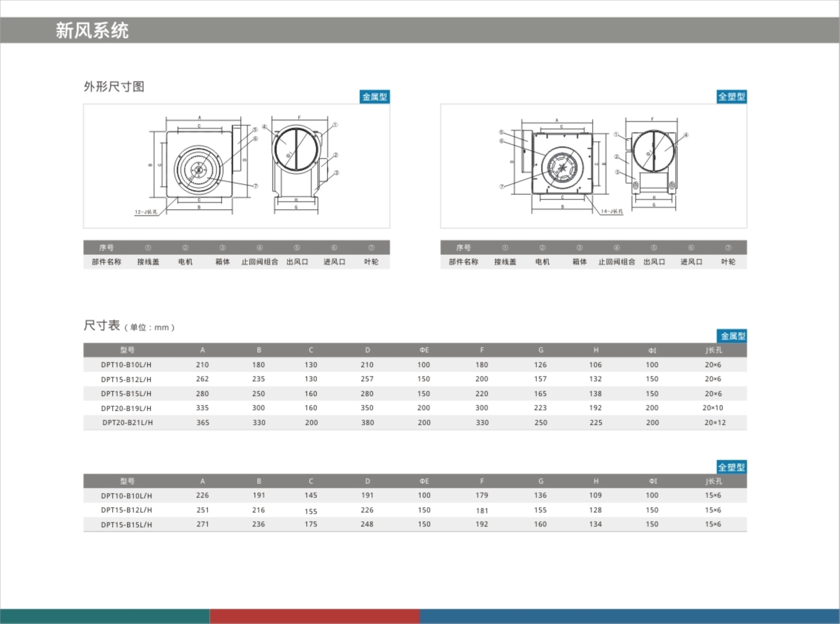The width and height of the screenshot is (840, 624).
Task: Select the DPT20-B21L/H model row
Action: pos(128,423)
